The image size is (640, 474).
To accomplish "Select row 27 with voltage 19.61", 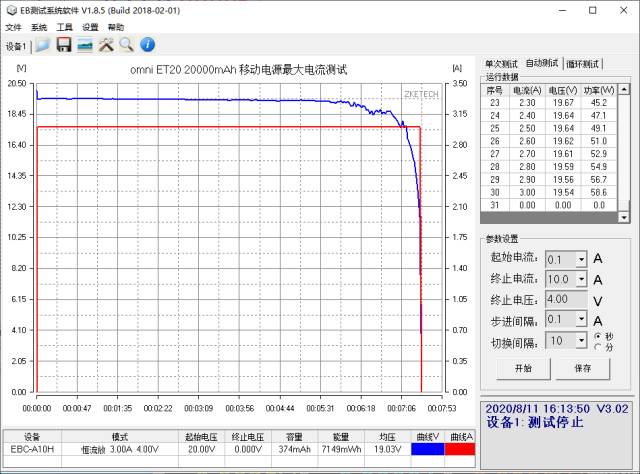I will point(549,154).
